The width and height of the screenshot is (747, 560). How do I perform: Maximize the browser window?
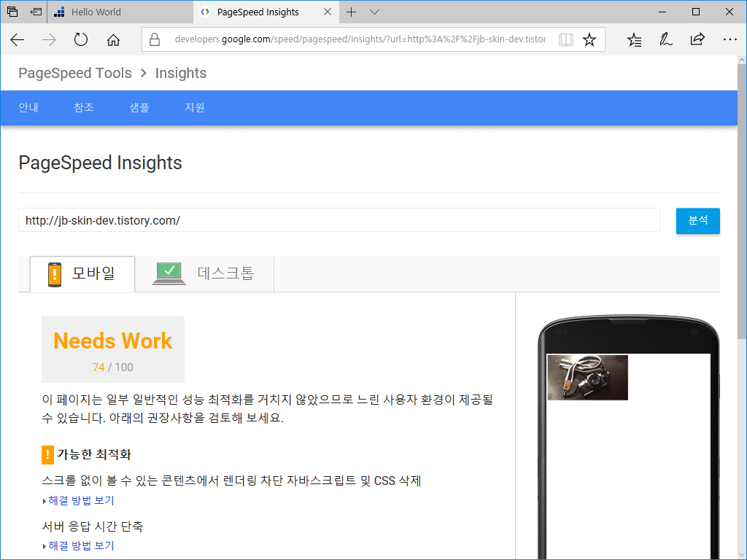coord(695,12)
